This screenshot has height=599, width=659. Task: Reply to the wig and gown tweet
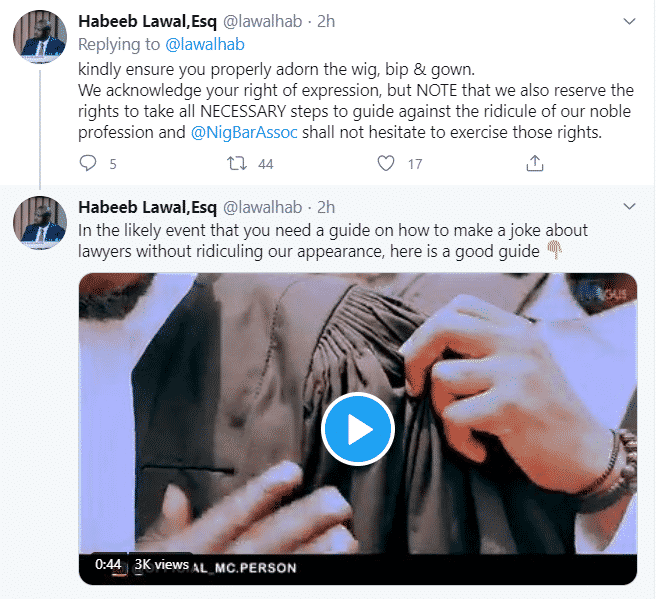[x=89, y=163]
